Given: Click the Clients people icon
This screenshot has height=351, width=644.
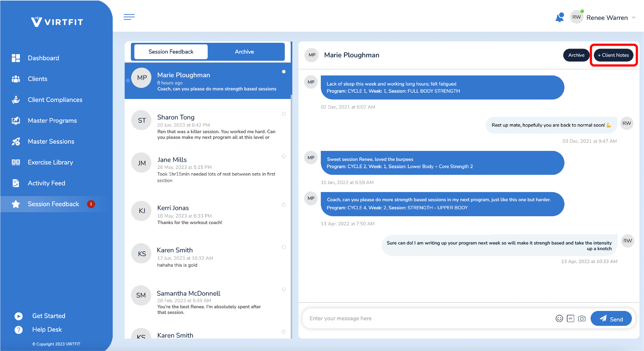Looking at the screenshot, I should [x=16, y=79].
